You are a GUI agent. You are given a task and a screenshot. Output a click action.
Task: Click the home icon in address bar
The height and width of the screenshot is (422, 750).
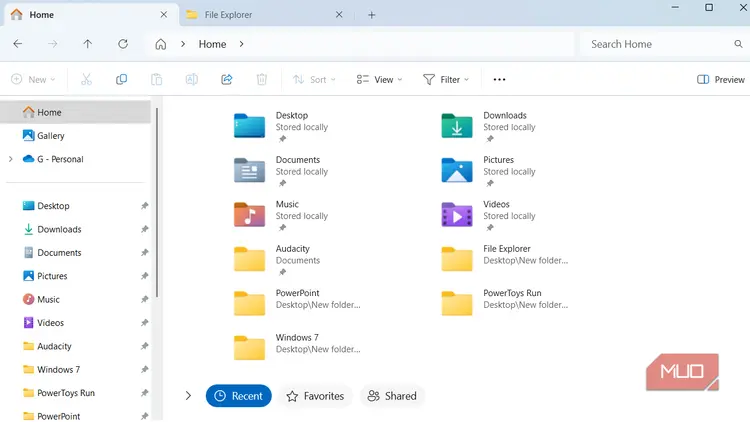161,44
